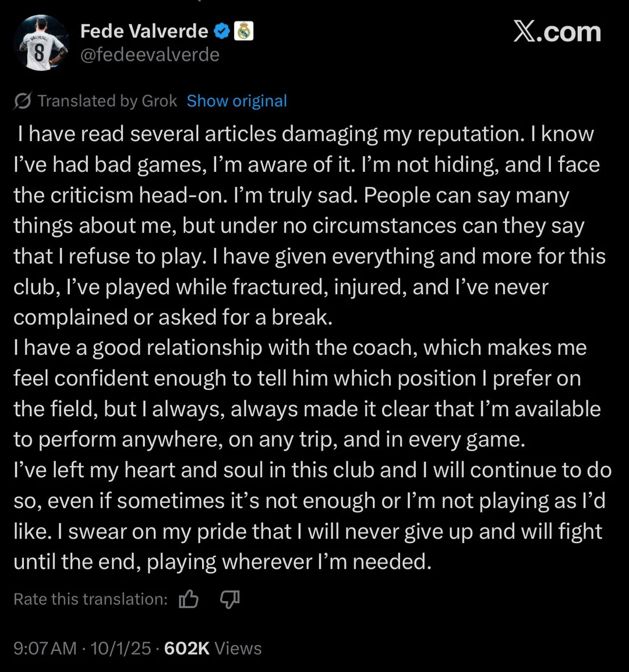Open Fede Valverde's profile avatar photo
The height and width of the screenshot is (672, 629).
point(40,43)
